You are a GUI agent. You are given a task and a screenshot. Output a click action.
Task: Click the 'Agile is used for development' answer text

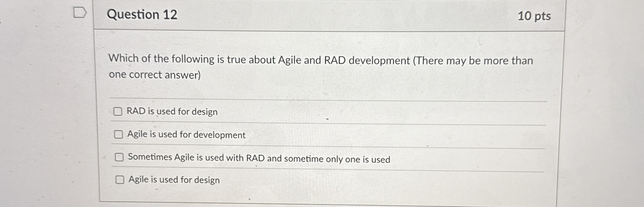pos(186,135)
